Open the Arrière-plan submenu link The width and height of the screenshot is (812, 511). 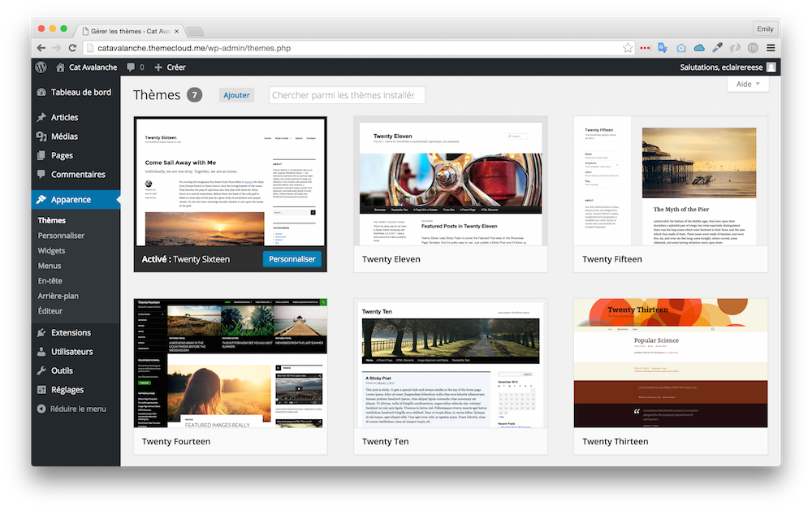click(x=58, y=296)
